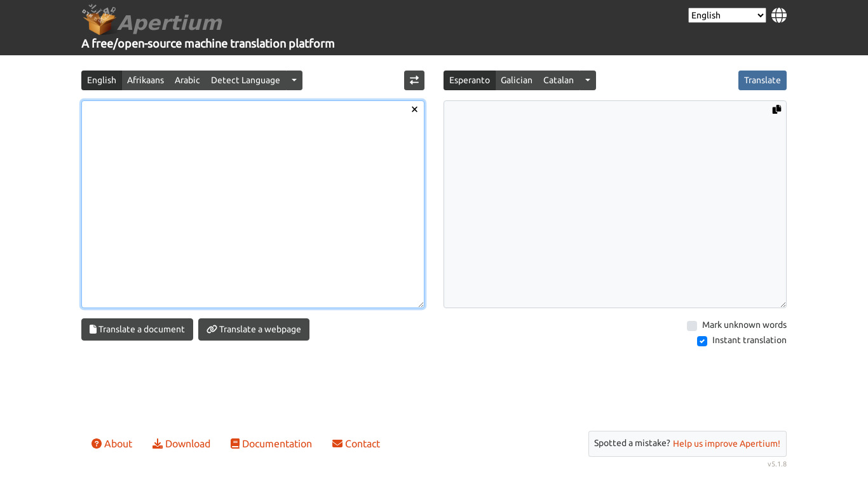Open Translate a document
The height and width of the screenshot is (488, 868).
137,329
